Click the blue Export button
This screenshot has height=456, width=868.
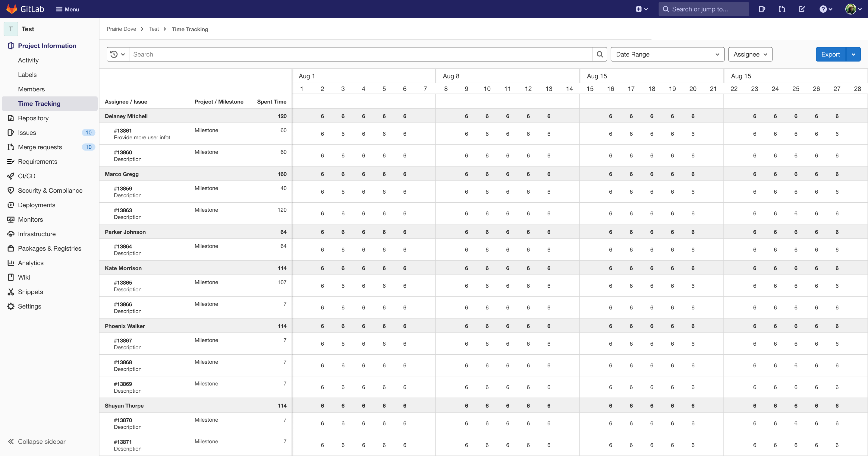830,54
